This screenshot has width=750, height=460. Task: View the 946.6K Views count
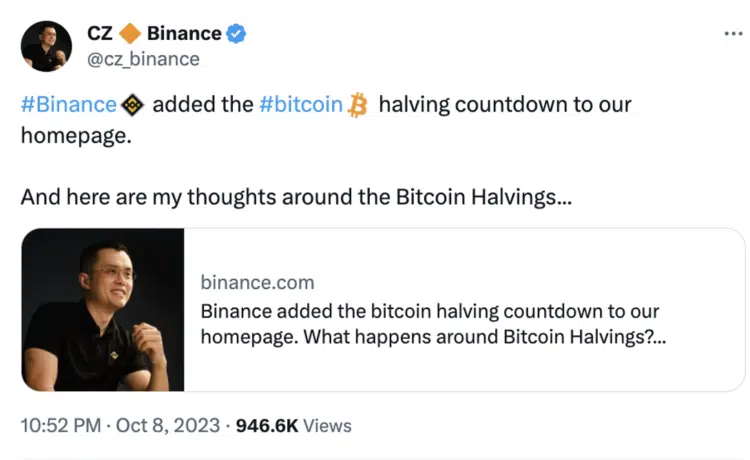tap(294, 426)
